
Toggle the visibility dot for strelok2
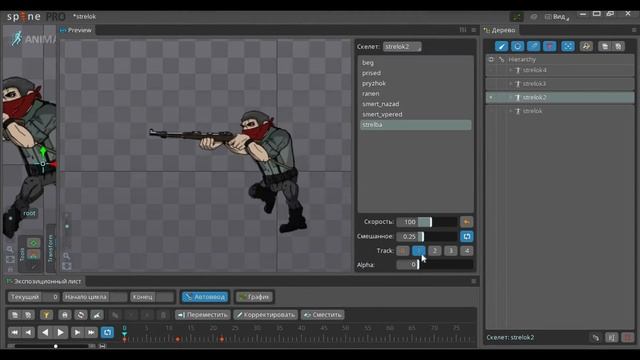point(491,98)
